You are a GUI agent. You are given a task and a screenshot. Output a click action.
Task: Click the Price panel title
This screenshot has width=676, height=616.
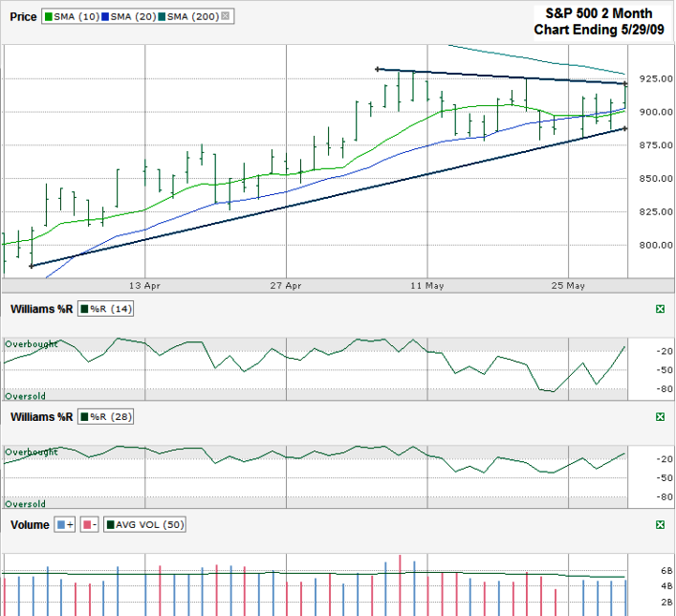pyautogui.click(x=23, y=17)
